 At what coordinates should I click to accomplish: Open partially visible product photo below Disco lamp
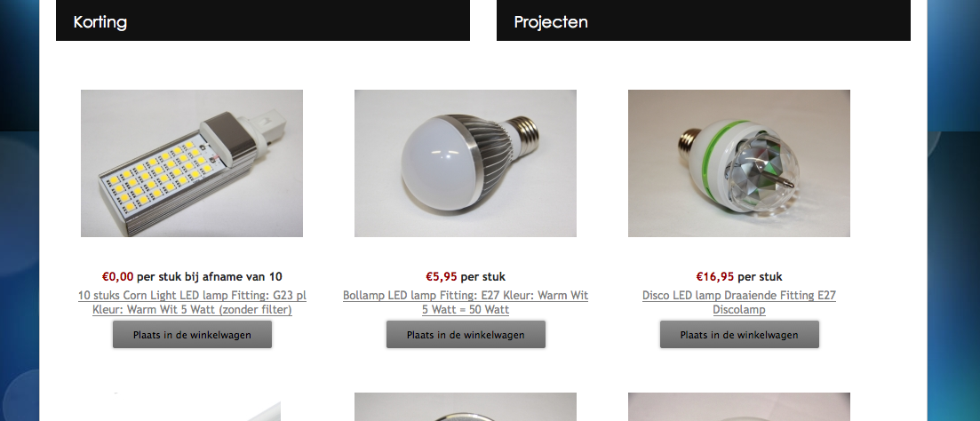[x=738, y=407]
